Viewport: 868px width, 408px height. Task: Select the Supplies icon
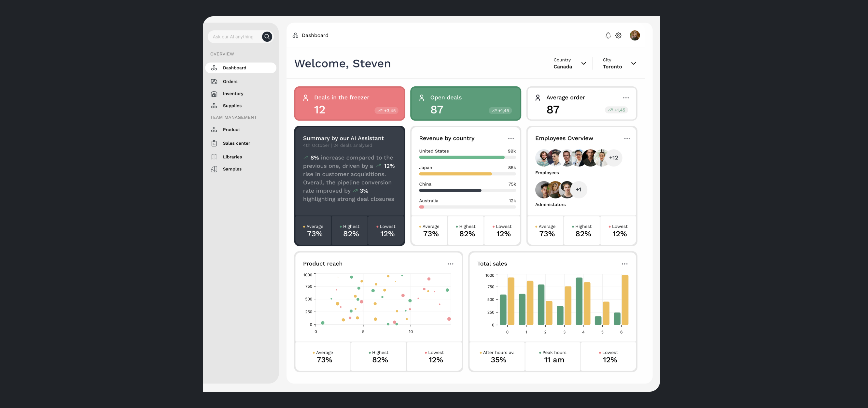pyautogui.click(x=214, y=106)
